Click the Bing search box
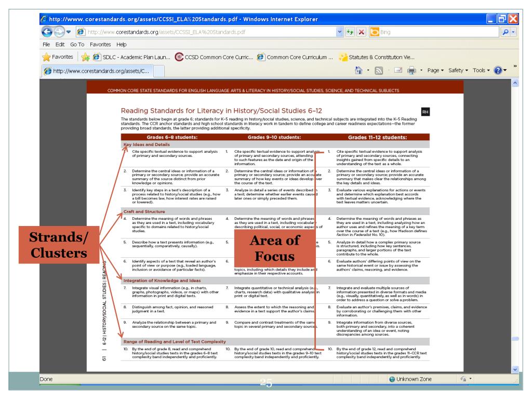 pos(434,32)
